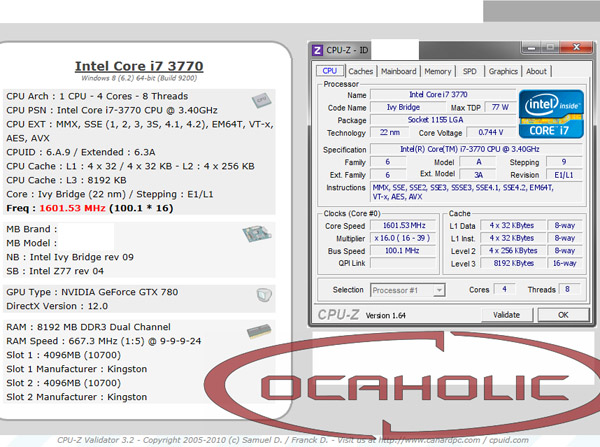Click the Revision value E1/L1

(564, 175)
